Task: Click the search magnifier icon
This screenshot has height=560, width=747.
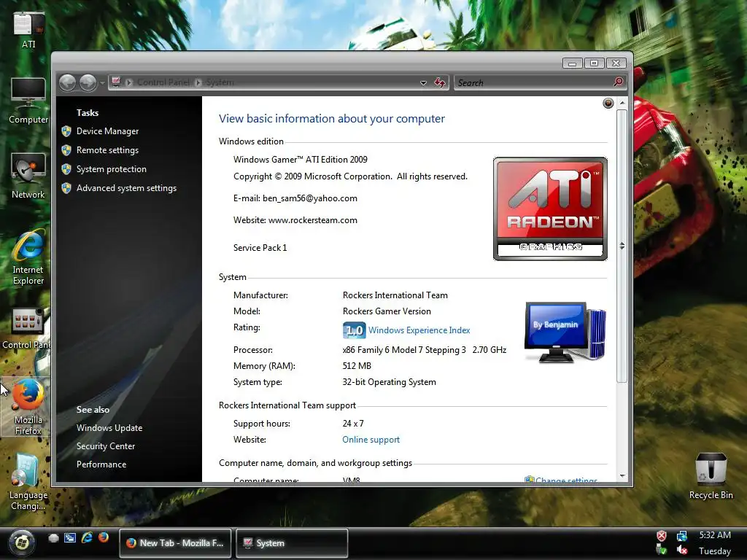Action: (618, 82)
